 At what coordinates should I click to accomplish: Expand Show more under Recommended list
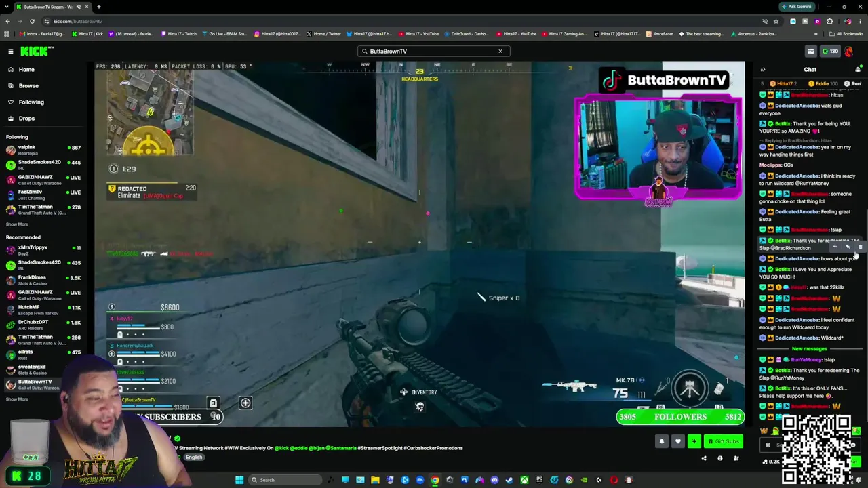18,399
